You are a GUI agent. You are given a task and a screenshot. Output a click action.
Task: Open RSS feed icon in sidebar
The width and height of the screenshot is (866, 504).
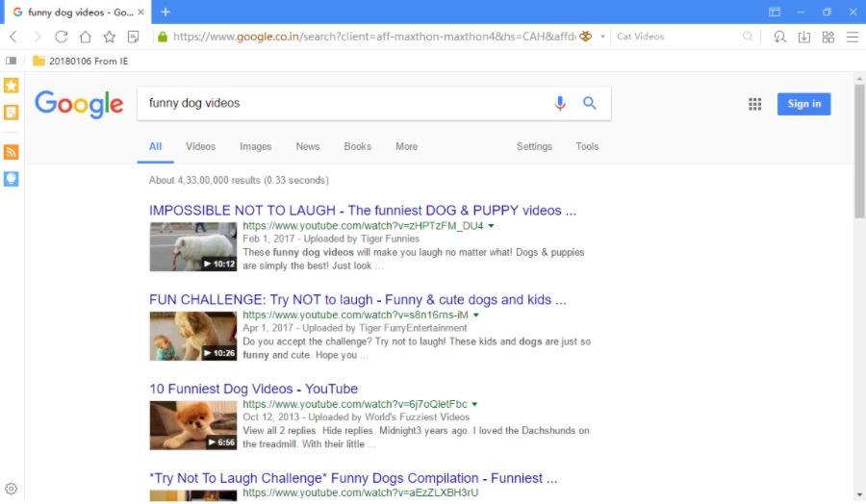11,152
